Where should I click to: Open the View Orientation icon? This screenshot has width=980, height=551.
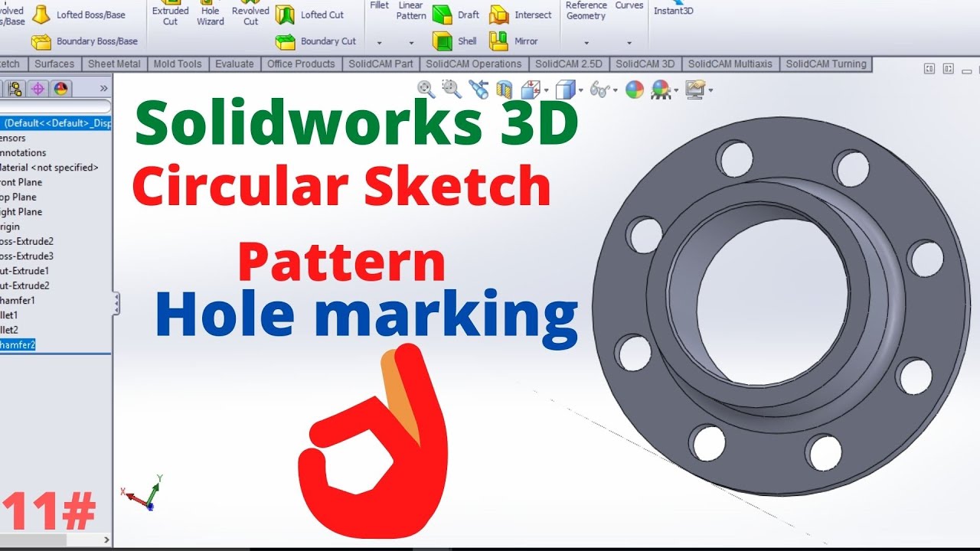pyautogui.click(x=530, y=90)
